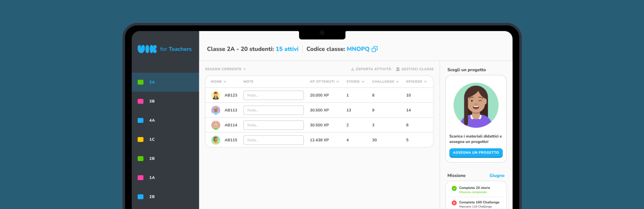
Task: Sort by the Nome column
Action: [219, 82]
